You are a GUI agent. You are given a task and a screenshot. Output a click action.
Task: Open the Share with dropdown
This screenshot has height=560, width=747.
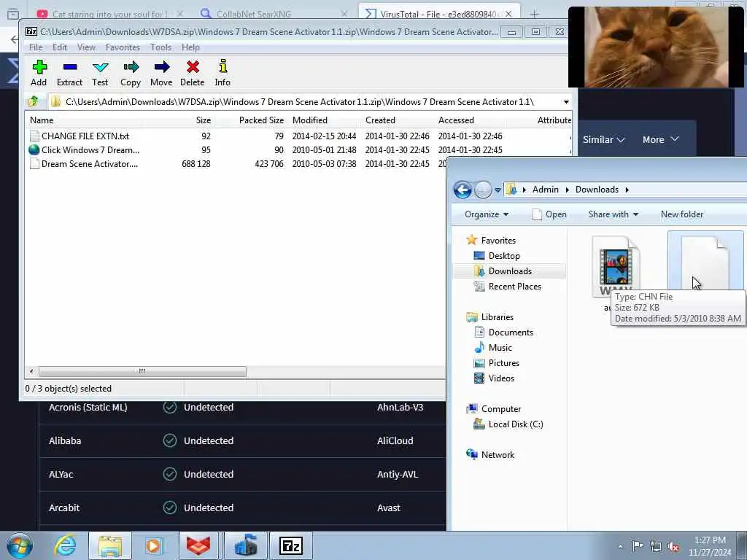[613, 214]
